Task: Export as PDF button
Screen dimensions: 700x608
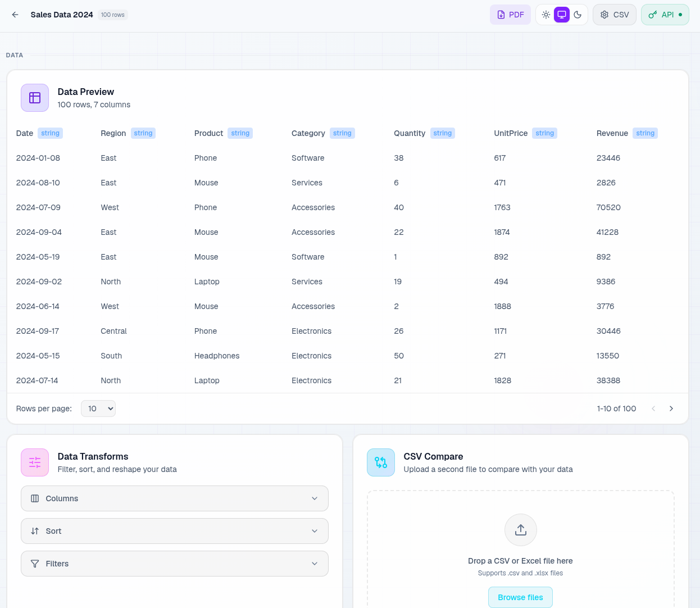Action: (510, 15)
